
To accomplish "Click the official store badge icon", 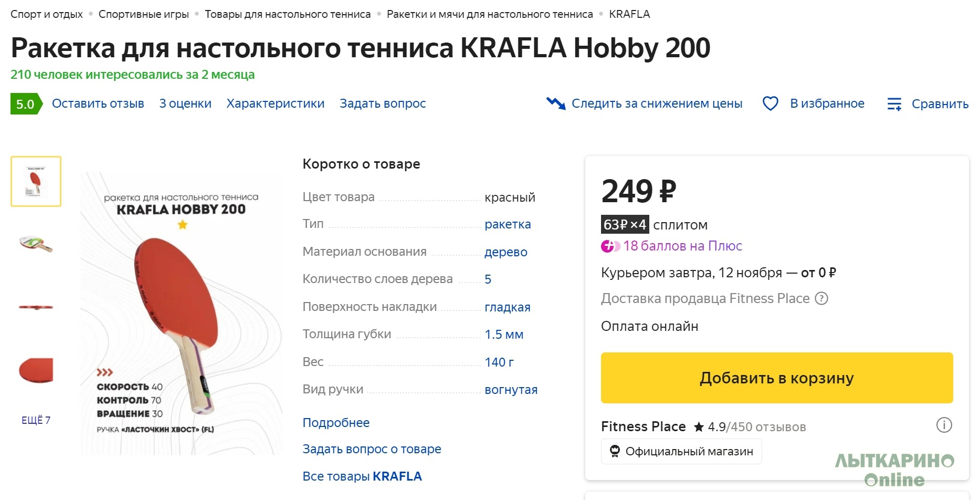I will pos(615,451).
